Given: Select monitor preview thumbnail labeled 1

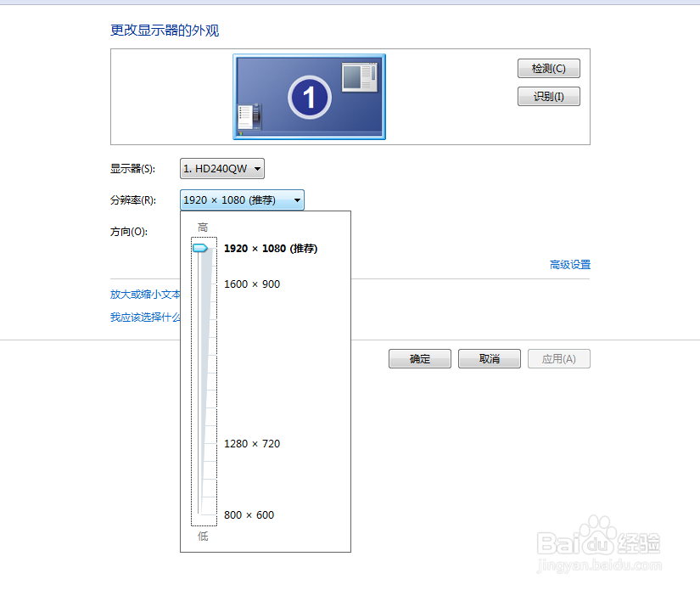Looking at the screenshot, I should 309,96.
